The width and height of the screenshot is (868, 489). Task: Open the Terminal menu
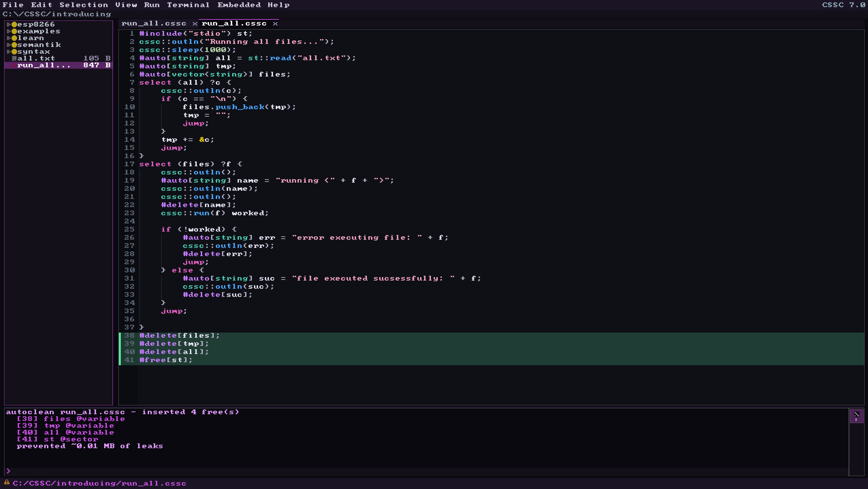click(x=188, y=5)
